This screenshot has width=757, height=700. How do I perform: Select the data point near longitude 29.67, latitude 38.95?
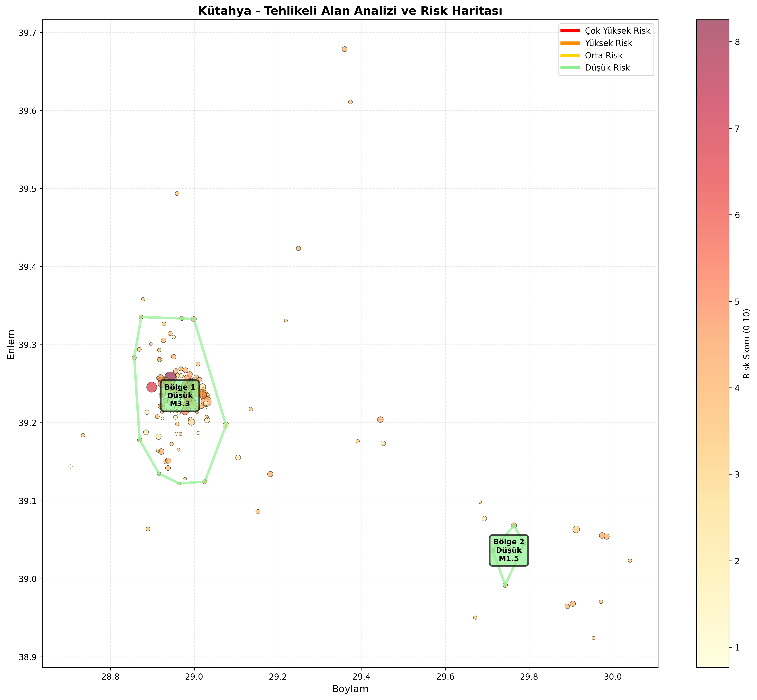tap(475, 618)
